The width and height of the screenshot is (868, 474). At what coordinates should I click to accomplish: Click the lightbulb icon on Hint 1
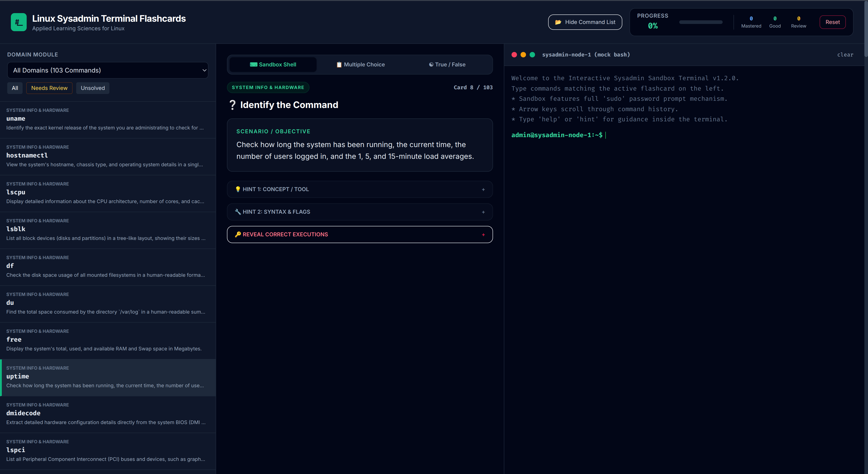tap(238, 189)
